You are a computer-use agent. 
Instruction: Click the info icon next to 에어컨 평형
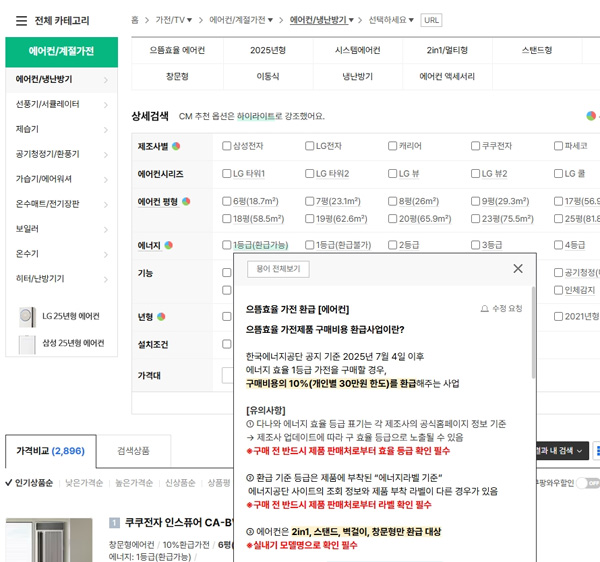pyautogui.click(x=186, y=202)
